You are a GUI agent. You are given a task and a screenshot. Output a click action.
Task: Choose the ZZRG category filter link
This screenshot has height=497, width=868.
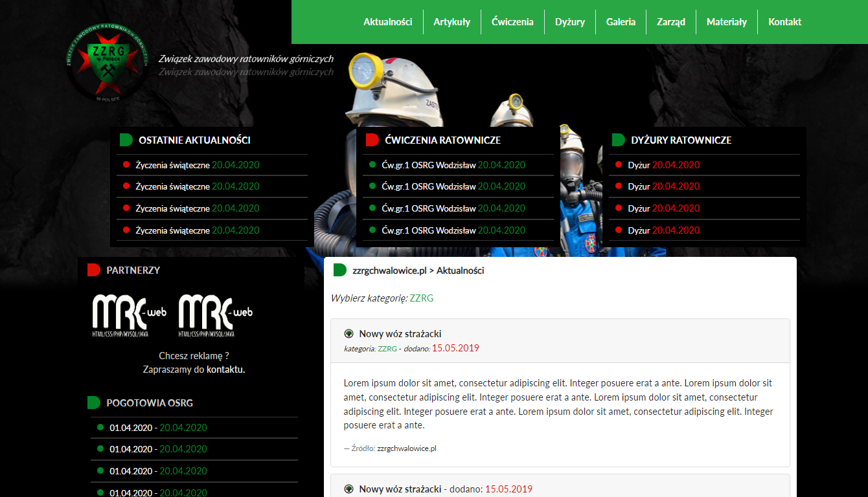[422, 298]
